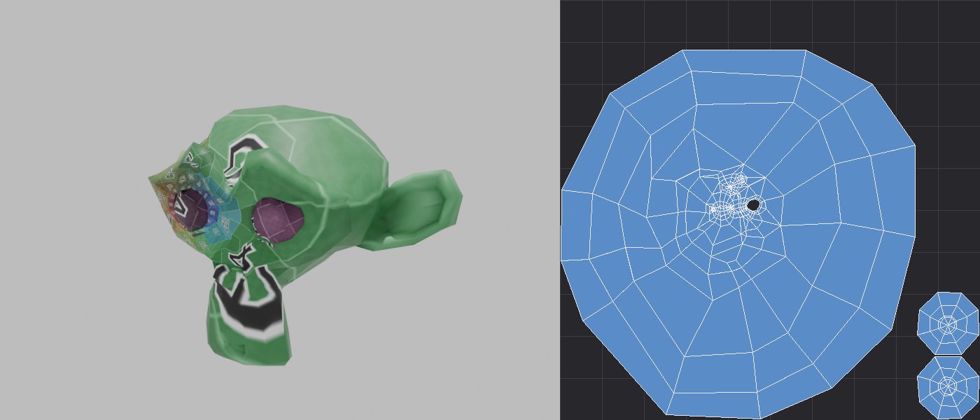Click the upper small circular UV island
Image resolution: width=980 pixels, height=420 pixels.
point(947,324)
